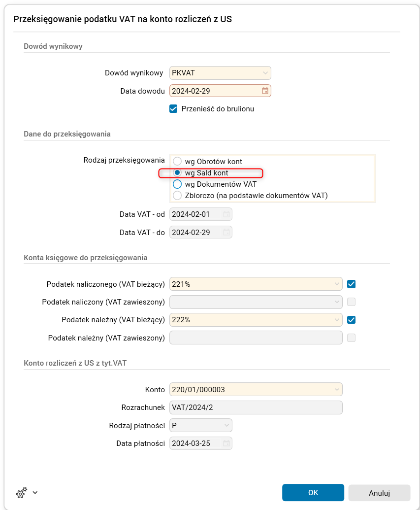The image size is (420, 510).
Task: Uncheck Przenieść do brulionu
Action: tap(173, 109)
